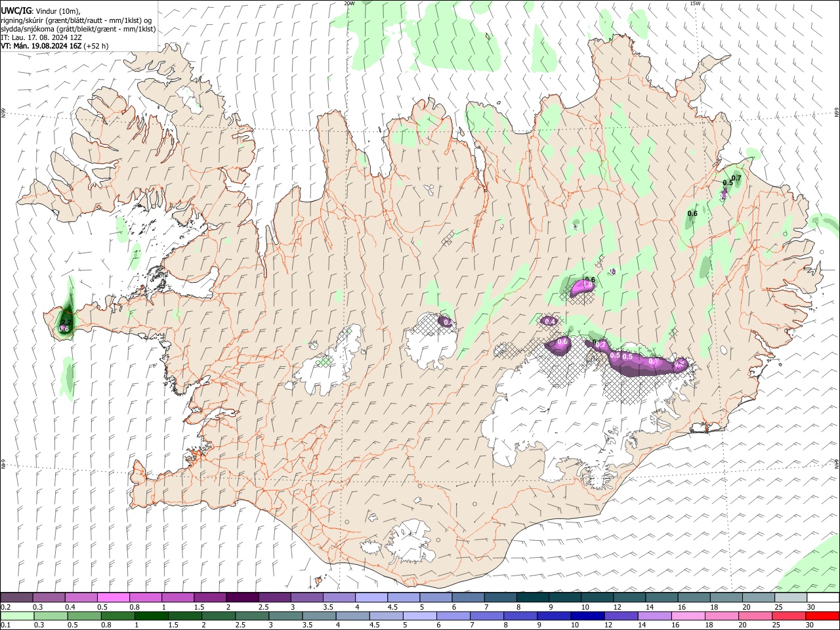Click the 0.4 value in the purple patch
This screenshot has width=840, height=630.
pyautogui.click(x=551, y=322)
